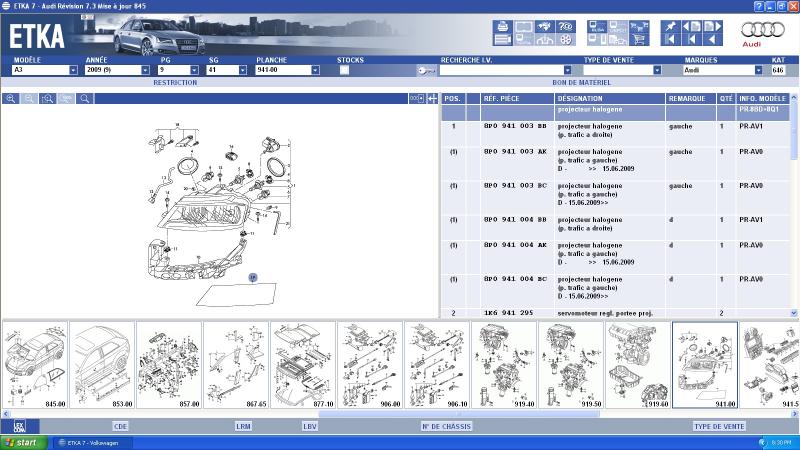Click the plain magnifier search icon
The width and height of the screenshot is (800, 450).
coord(85,98)
